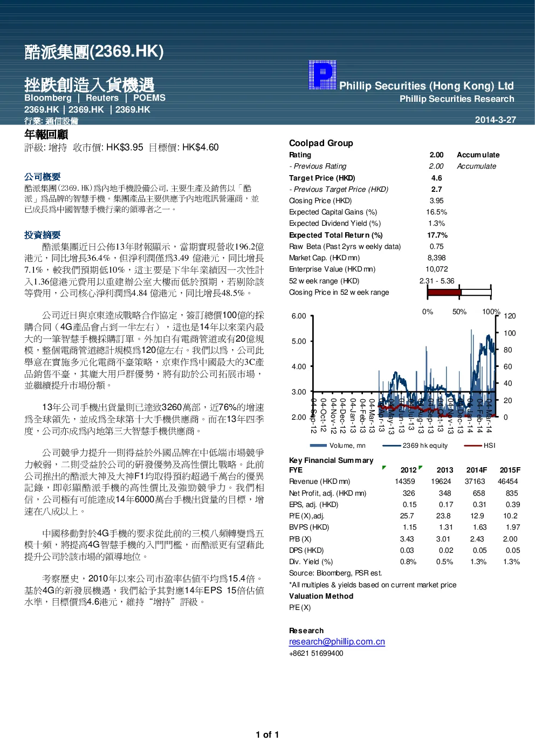Click the phone number +8621 51699400
Image resolution: width=535 pixels, height=756 pixels.
point(316,653)
